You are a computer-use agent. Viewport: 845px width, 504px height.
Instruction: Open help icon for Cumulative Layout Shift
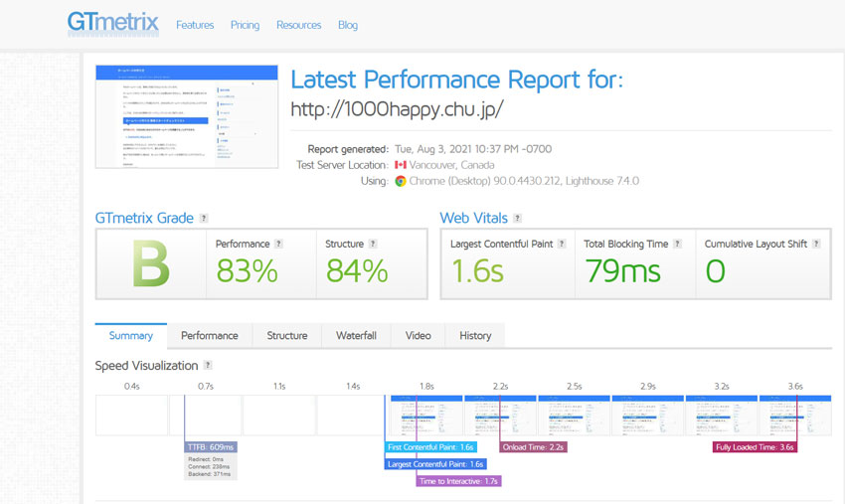816,244
